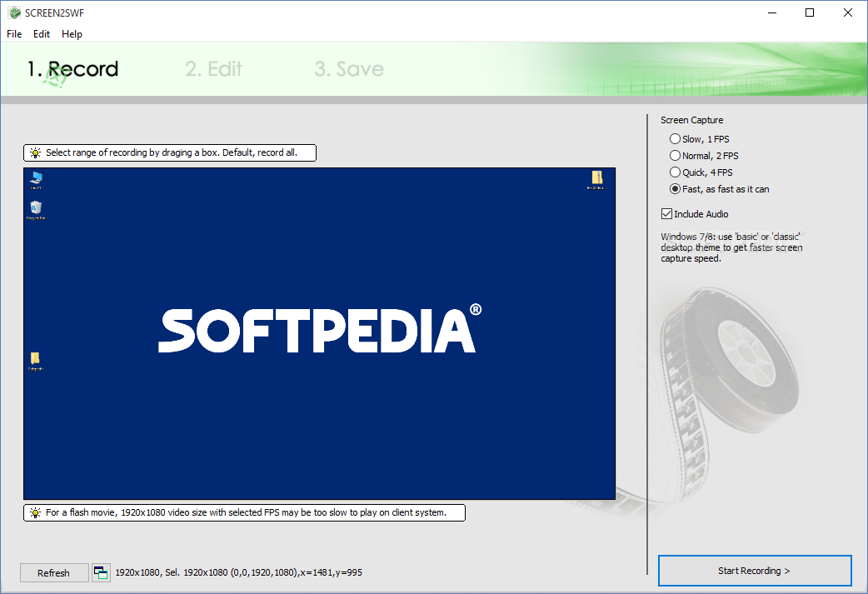
Task: Click the Recycle Bin icon in desktop preview
Action: 36,210
